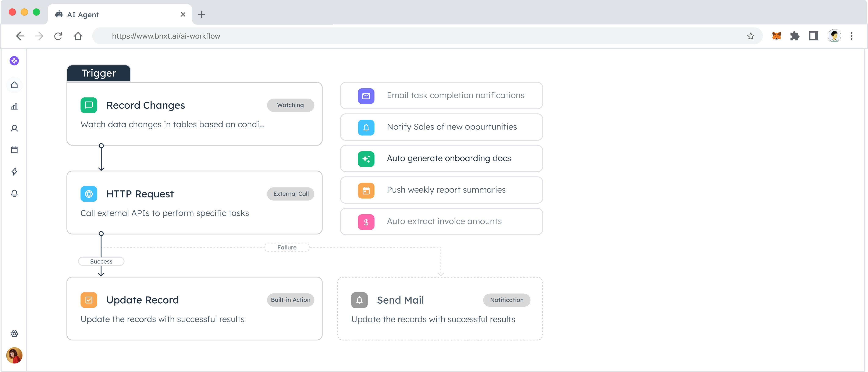Open the browser three-dot menu
The width and height of the screenshot is (868, 372).
tap(851, 36)
